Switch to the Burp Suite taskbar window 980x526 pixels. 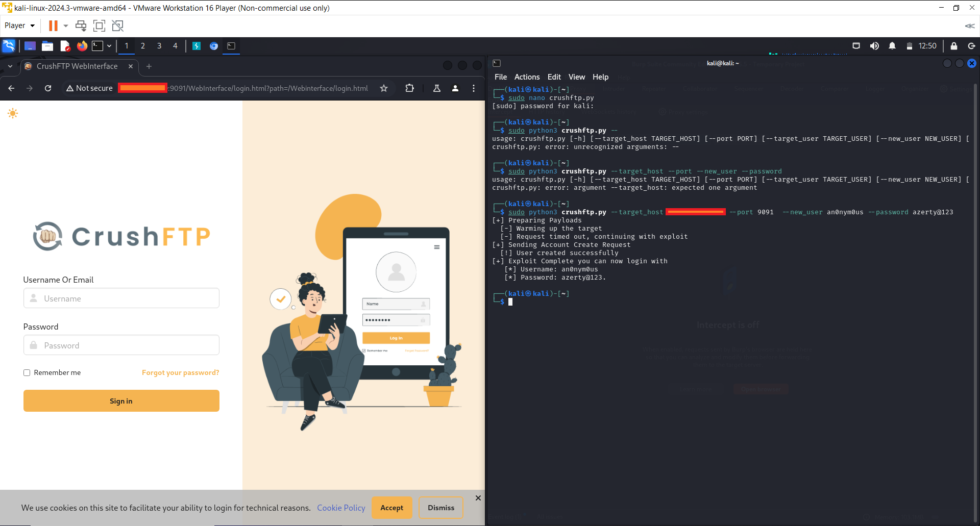(197, 46)
